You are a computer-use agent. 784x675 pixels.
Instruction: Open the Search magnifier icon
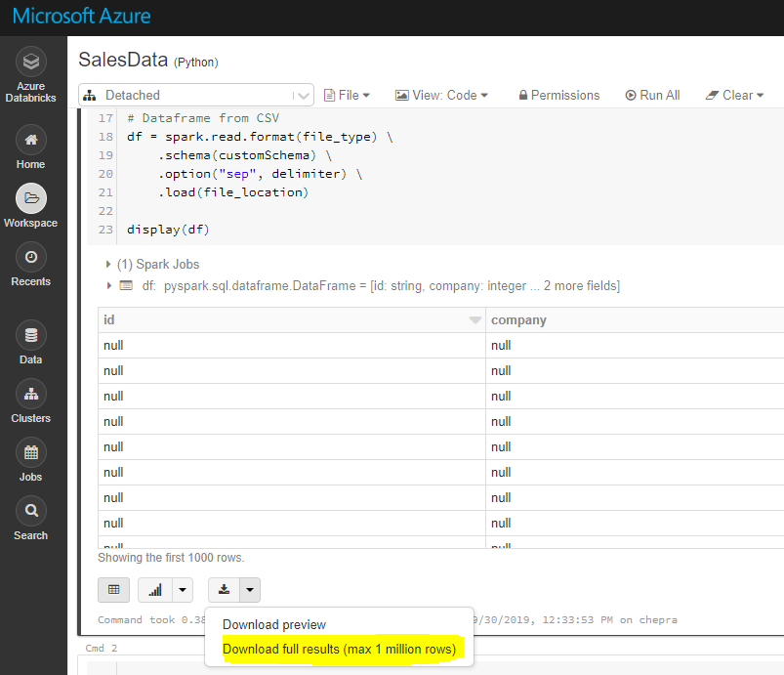point(31,511)
